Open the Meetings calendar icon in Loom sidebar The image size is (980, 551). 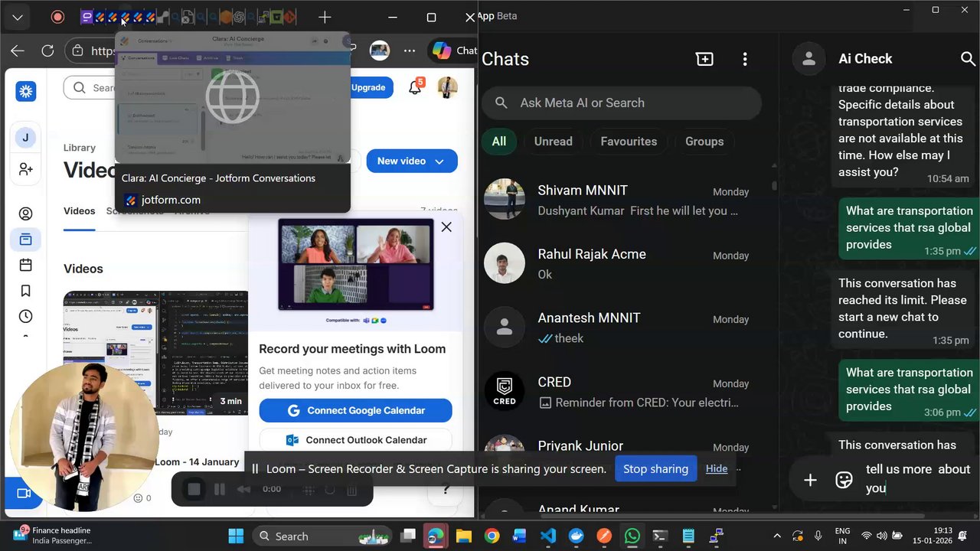tap(25, 265)
